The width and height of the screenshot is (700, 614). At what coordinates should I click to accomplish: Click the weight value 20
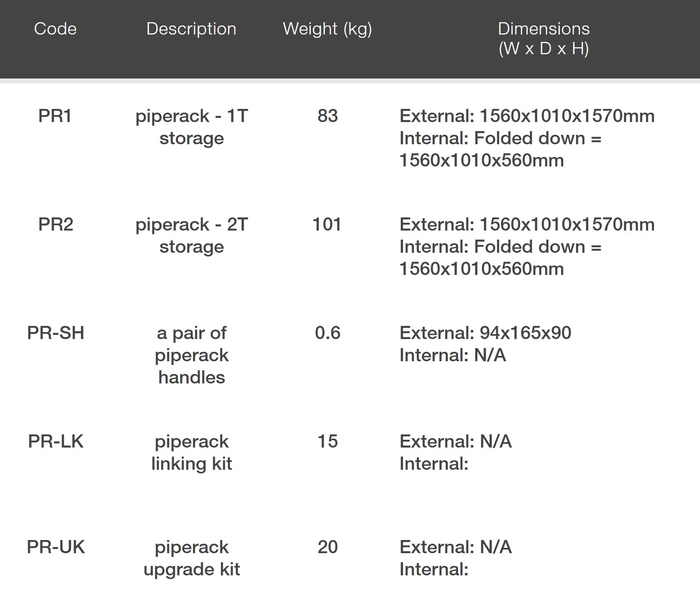(x=327, y=547)
